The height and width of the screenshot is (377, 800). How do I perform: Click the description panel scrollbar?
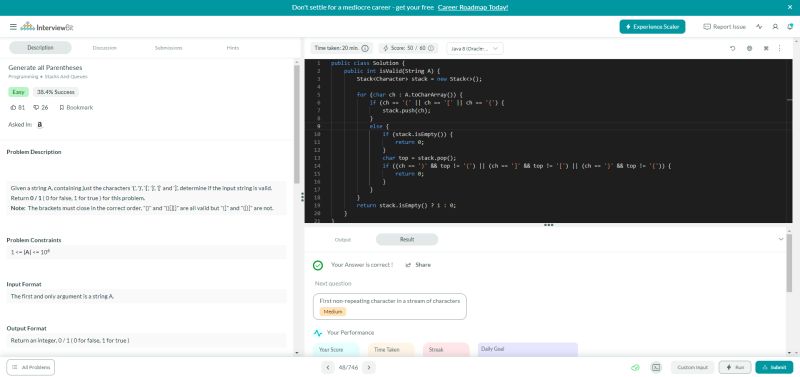[297, 124]
